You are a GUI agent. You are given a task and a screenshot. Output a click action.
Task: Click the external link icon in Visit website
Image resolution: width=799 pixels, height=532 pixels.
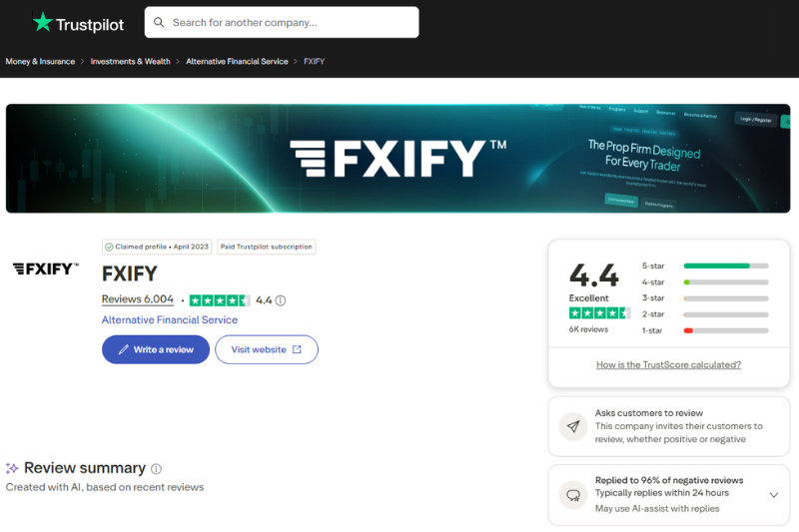pos(297,349)
